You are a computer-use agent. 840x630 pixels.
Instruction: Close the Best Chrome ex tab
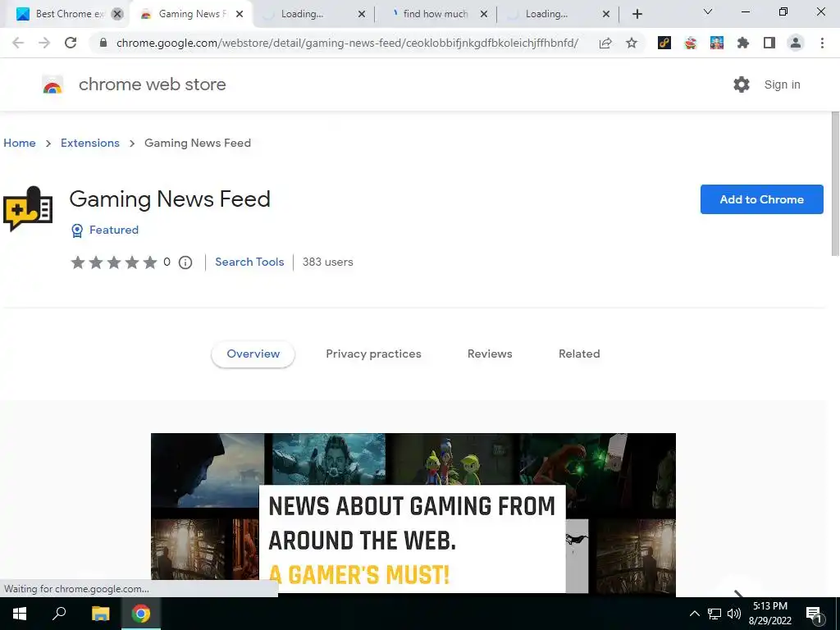pyautogui.click(x=117, y=14)
